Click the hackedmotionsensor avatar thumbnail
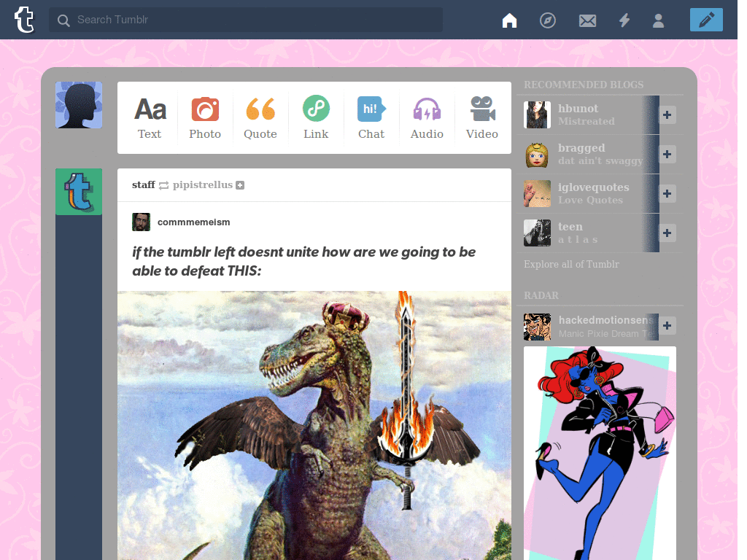The height and width of the screenshot is (560, 747). pos(537,327)
